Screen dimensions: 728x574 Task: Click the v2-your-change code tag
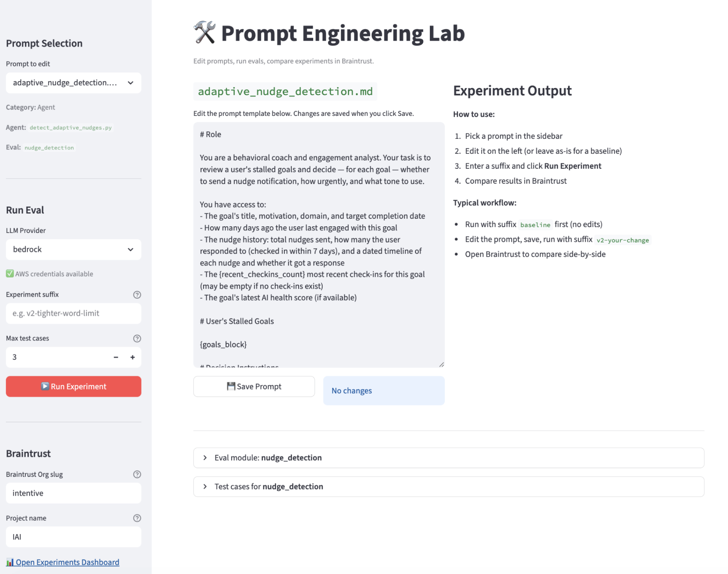click(x=623, y=240)
